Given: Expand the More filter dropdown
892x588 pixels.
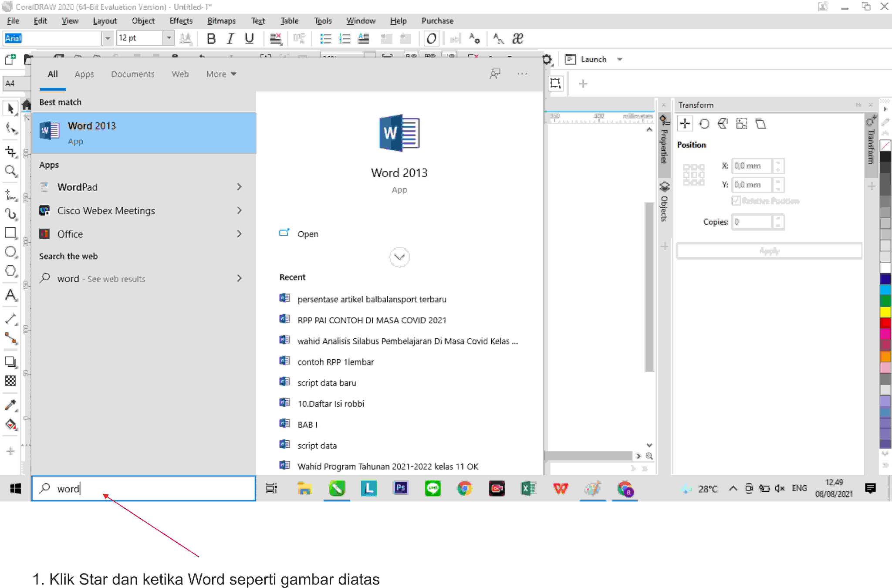Looking at the screenshot, I should (221, 74).
